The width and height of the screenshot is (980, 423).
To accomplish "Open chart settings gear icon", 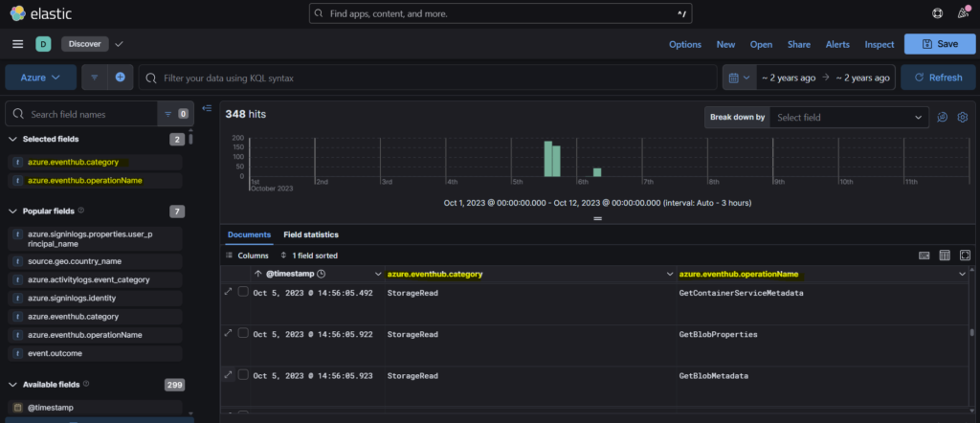I will click(x=963, y=117).
